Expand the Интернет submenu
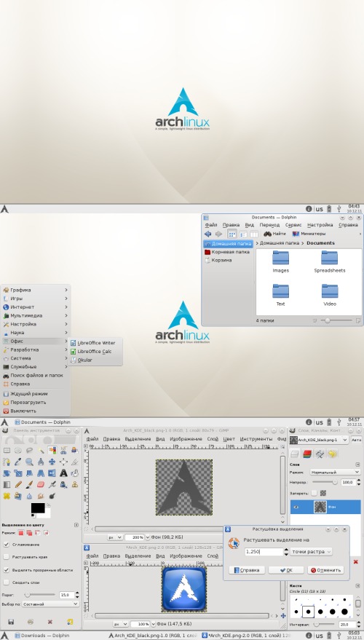 point(35,307)
